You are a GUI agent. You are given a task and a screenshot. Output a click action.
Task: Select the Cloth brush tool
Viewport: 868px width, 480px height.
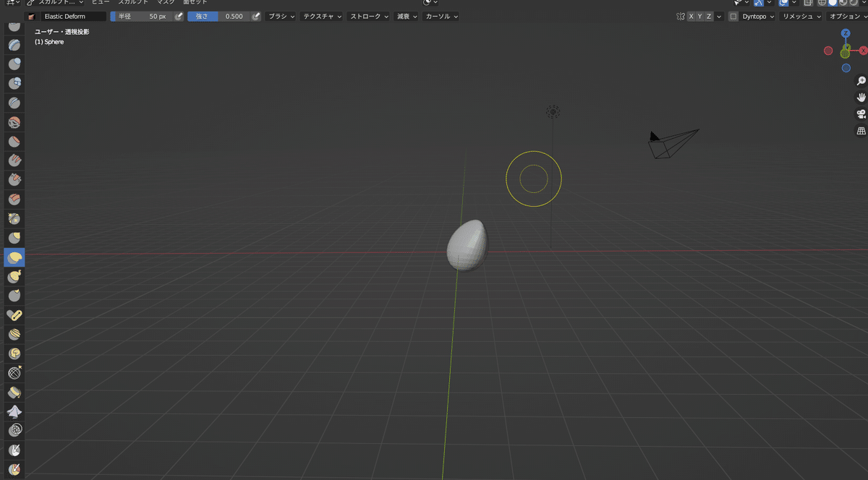click(x=14, y=411)
